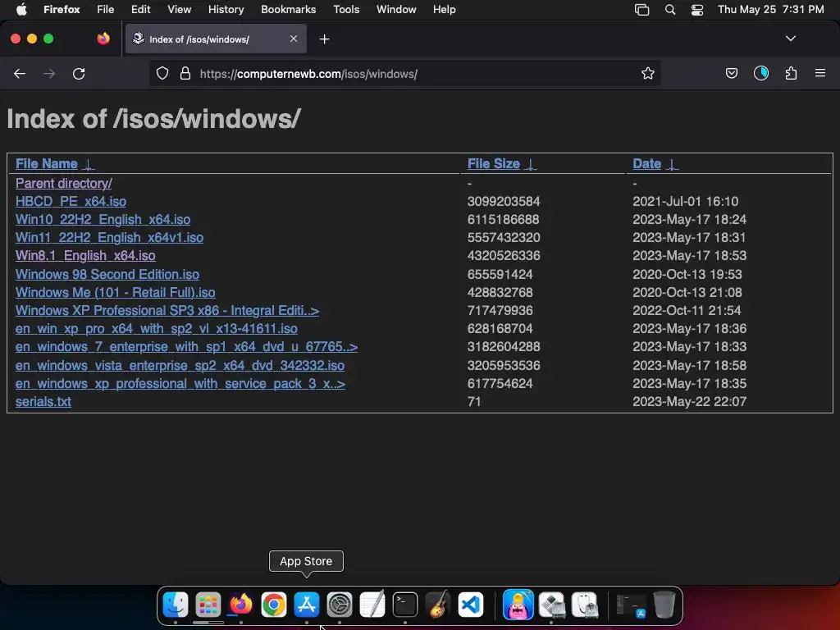Click the blue circular toolbar extension icon
The image size is (840, 630).
pyautogui.click(x=760, y=73)
